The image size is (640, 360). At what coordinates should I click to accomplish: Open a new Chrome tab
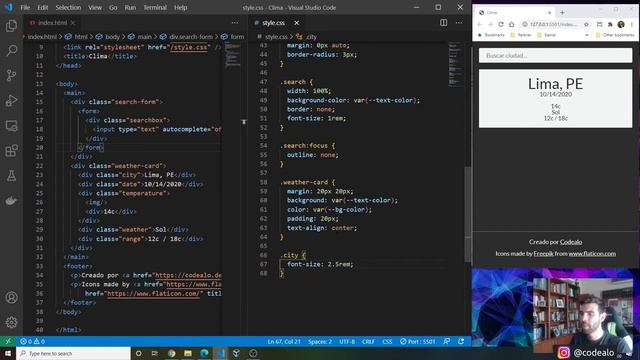coord(562,13)
